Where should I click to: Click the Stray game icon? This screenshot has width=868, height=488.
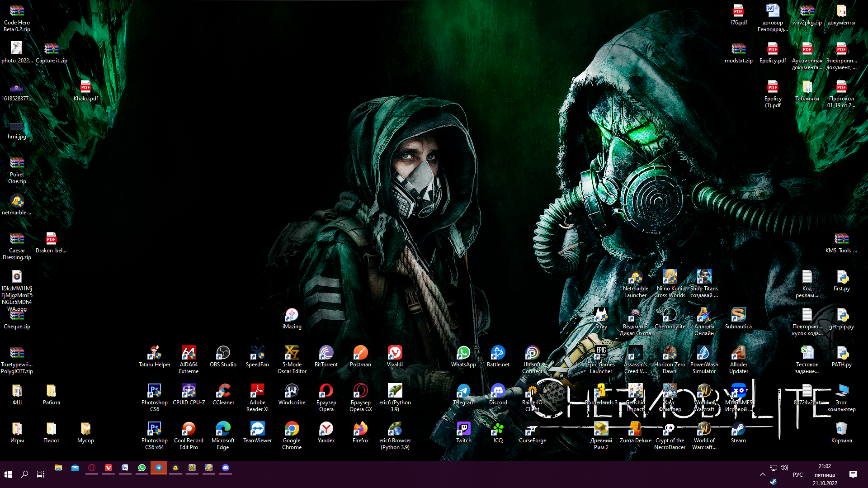point(601,318)
